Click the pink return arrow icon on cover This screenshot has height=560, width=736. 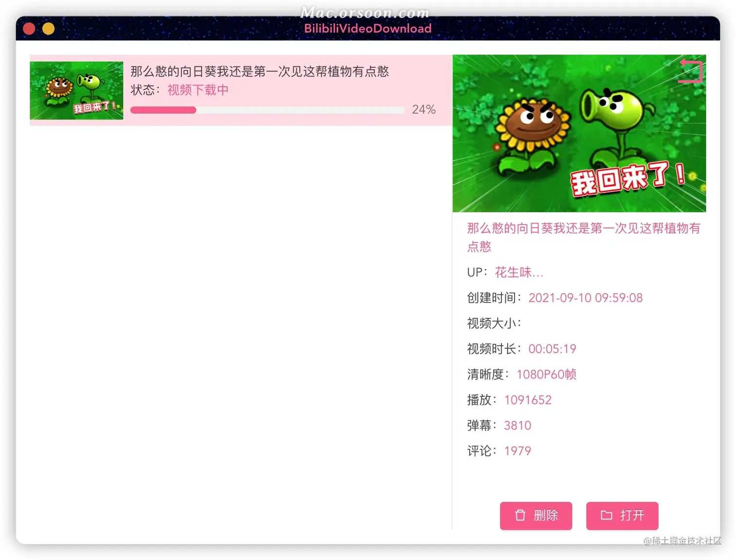click(x=691, y=71)
